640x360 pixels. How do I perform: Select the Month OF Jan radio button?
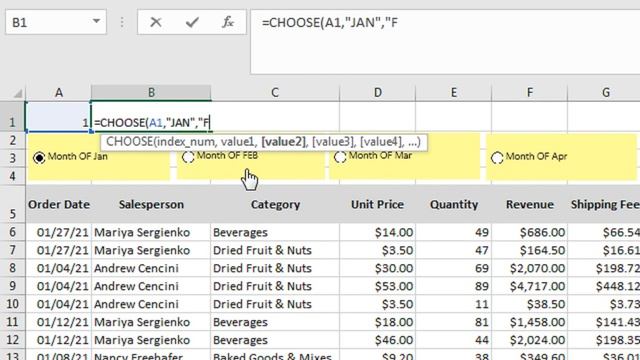tap(39, 158)
